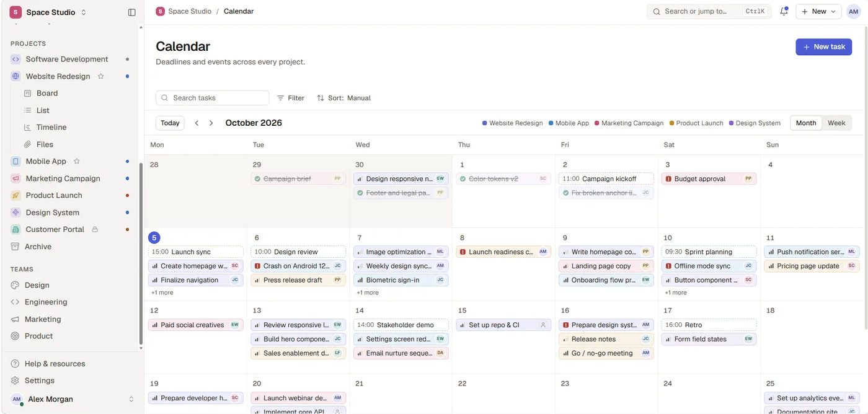The width and height of the screenshot is (868, 414).
Task: Switch calendar to Week view
Action: (x=836, y=123)
